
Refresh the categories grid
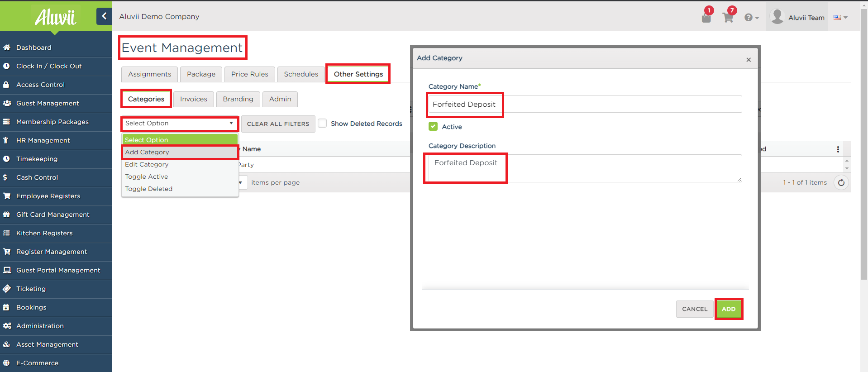tap(841, 182)
